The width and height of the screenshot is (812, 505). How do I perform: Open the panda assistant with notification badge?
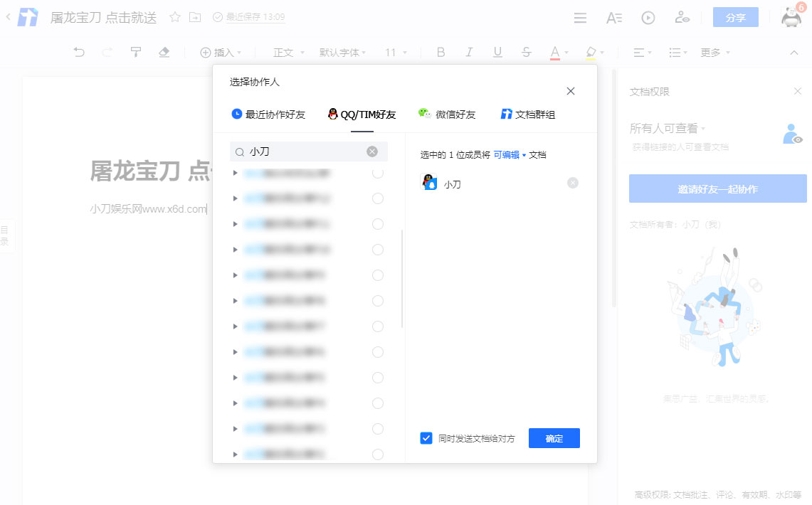tap(790, 17)
